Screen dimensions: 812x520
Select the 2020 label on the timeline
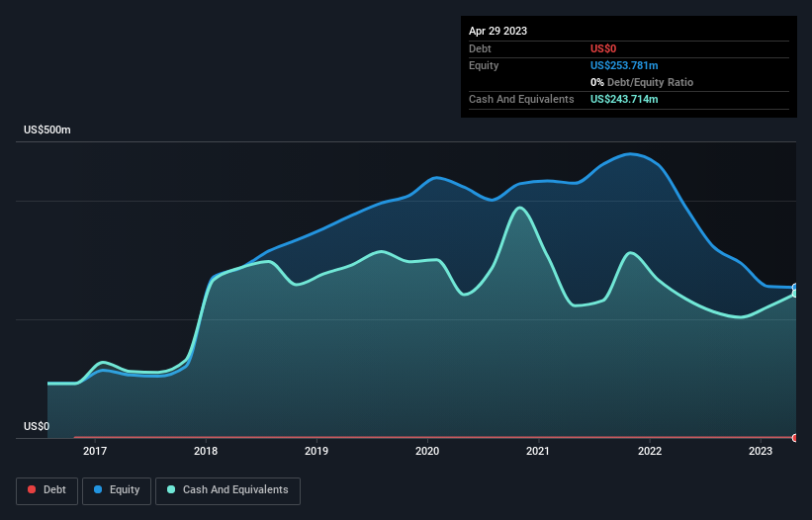(x=427, y=452)
